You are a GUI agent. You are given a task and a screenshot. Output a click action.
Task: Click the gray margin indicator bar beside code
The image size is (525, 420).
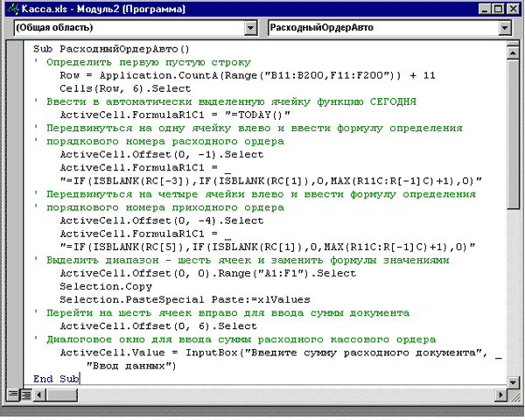15,214
